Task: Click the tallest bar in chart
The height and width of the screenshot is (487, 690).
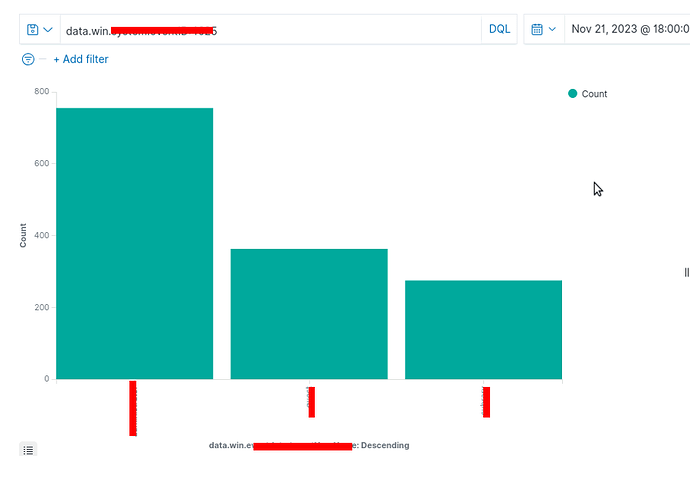Action: 135,243
